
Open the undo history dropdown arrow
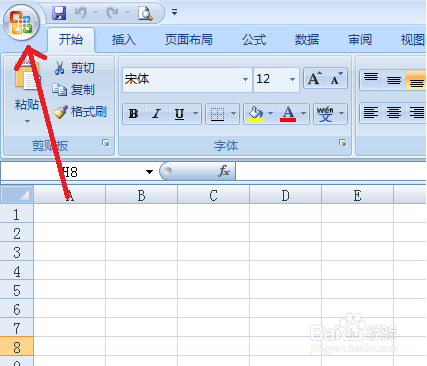pos(95,13)
